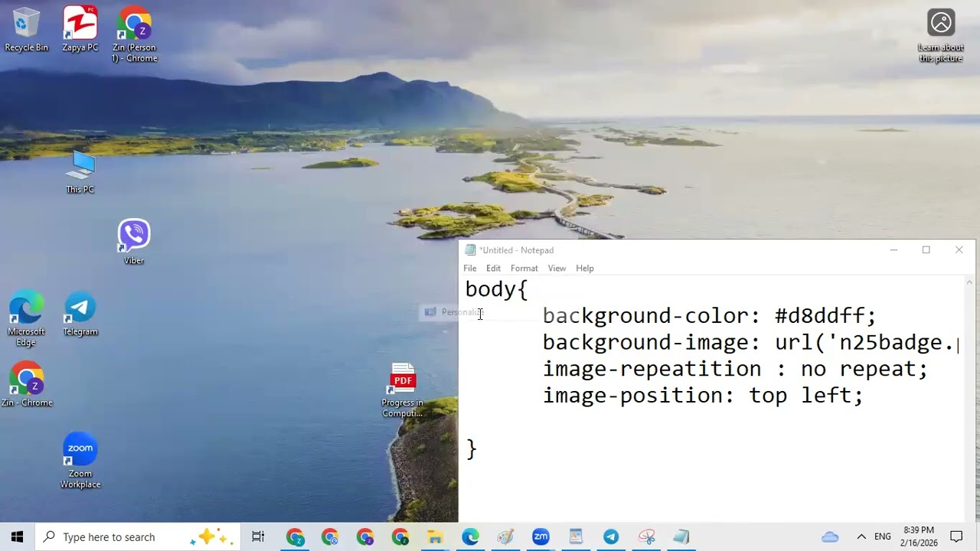This screenshot has width=980, height=551.
Task: Select the This PC desktop icon
Action: 80,172
